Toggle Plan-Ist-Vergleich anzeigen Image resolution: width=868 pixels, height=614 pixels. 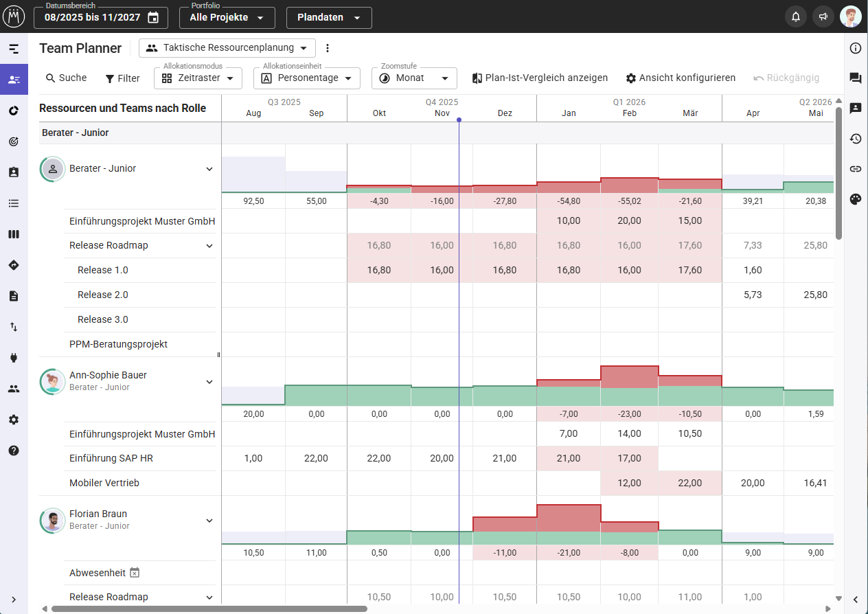click(x=540, y=78)
